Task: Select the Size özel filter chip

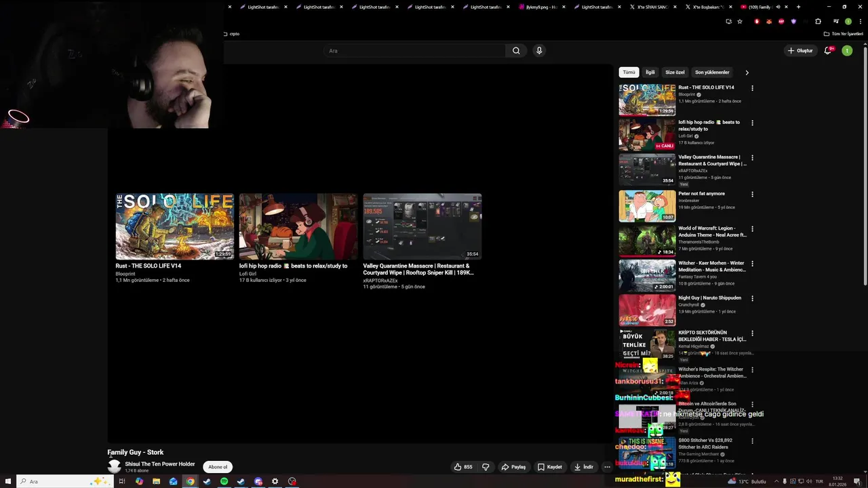Action: tap(675, 73)
